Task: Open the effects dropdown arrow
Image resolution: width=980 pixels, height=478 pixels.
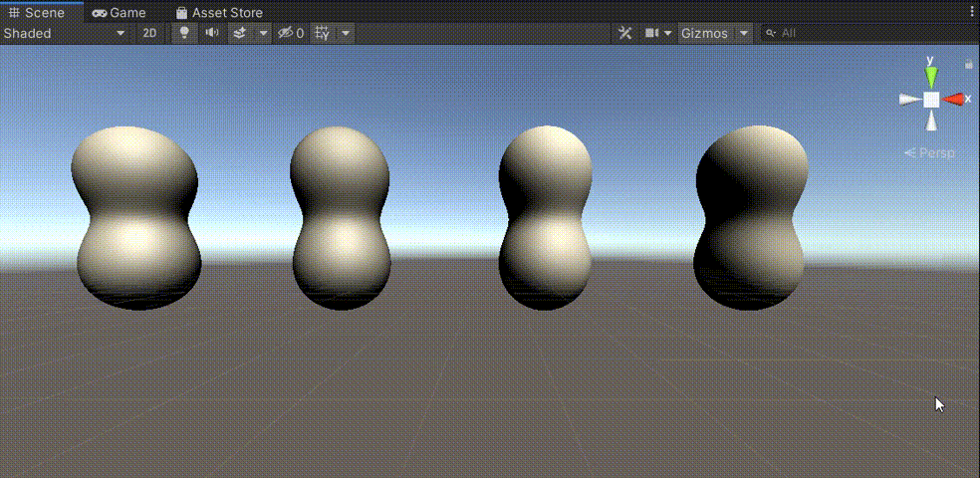Action: click(x=263, y=33)
